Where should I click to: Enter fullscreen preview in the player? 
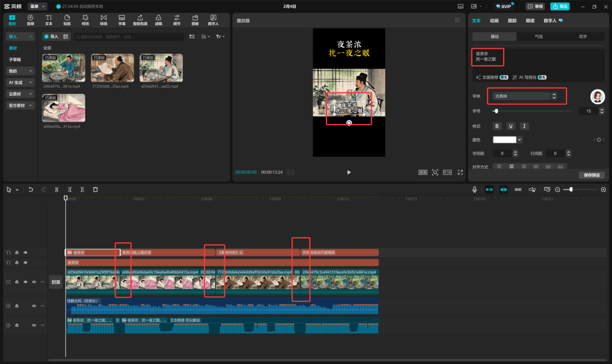point(460,172)
